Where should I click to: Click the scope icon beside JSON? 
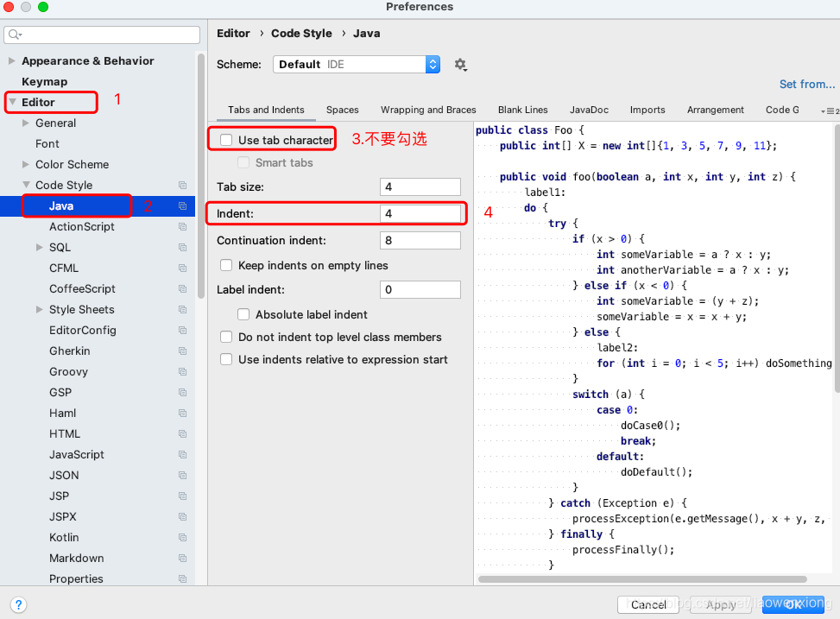coord(183,476)
